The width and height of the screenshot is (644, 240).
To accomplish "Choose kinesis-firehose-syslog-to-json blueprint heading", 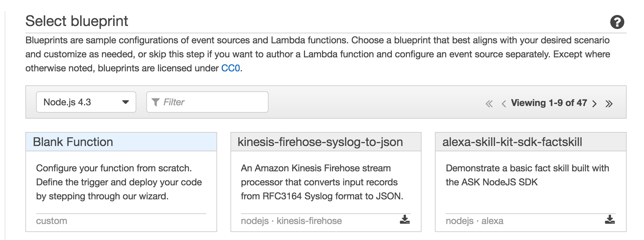I will pos(320,142).
